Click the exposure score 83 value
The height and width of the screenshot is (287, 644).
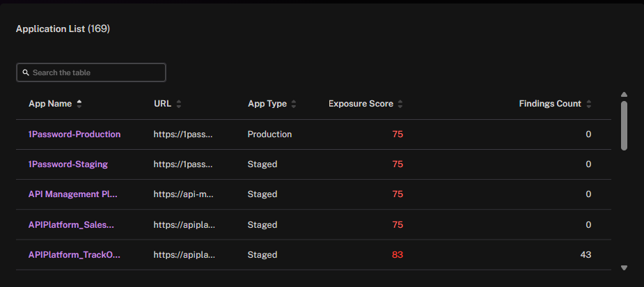tap(398, 254)
